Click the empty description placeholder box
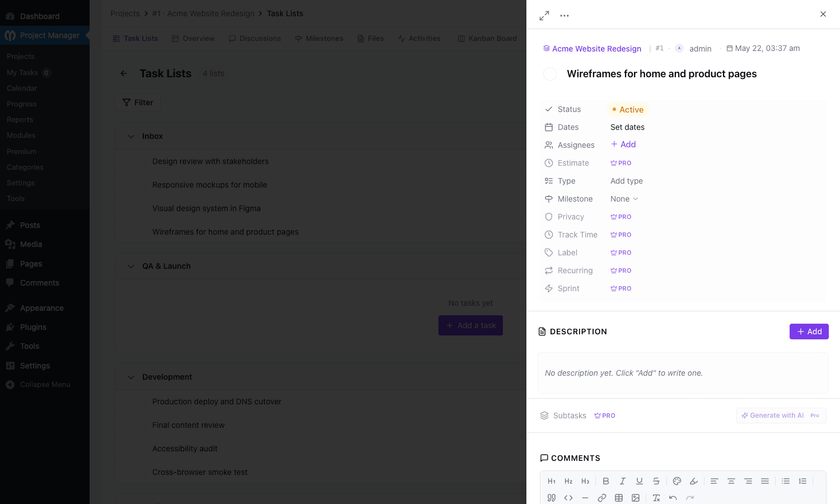Screen dimensions: 840x504 pos(683,373)
